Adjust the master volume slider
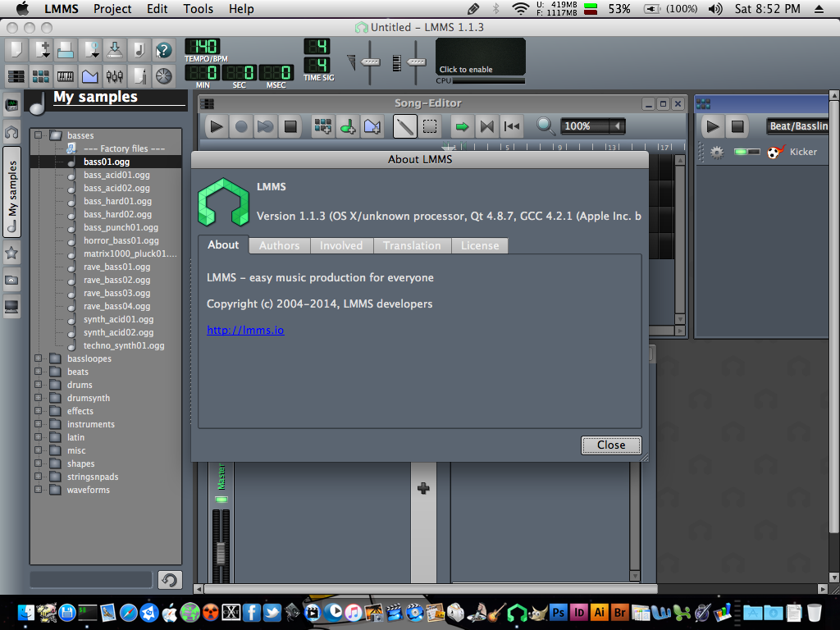 (370, 62)
